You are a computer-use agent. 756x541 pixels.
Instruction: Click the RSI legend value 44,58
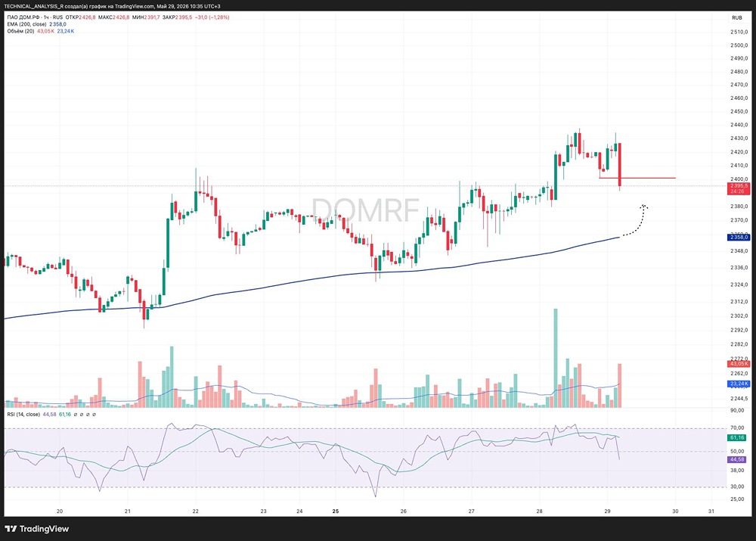[x=50, y=414]
